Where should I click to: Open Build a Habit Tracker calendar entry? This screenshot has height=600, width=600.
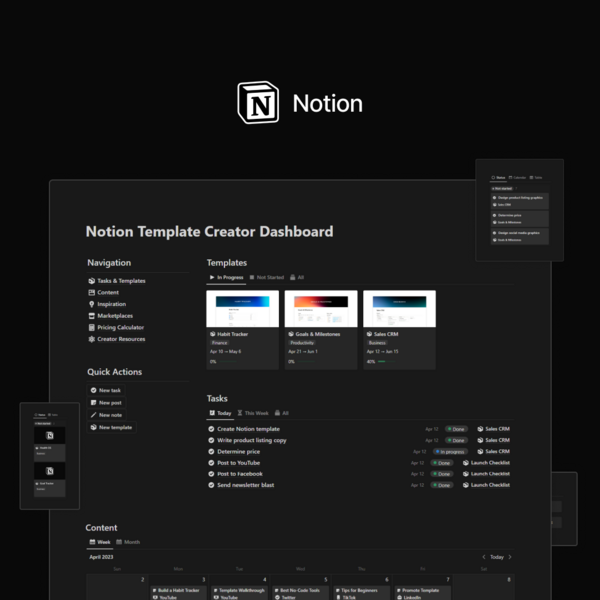[179, 593]
